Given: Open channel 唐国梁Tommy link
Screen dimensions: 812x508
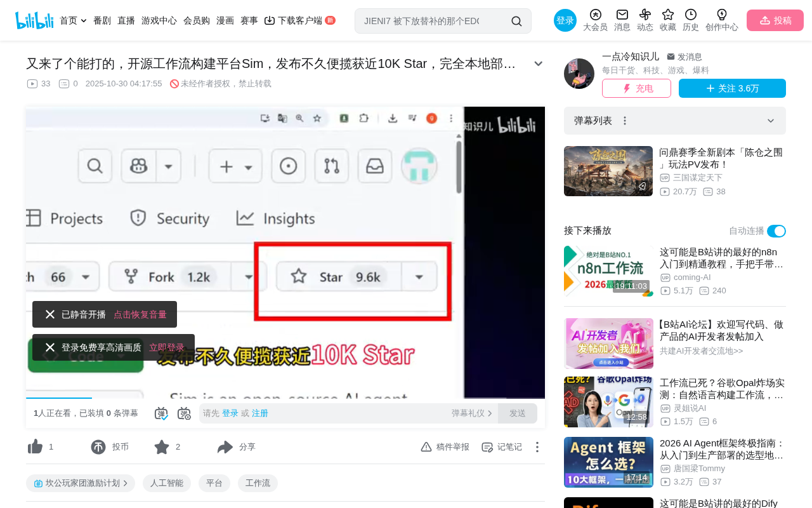Looking at the screenshot, I should [699, 469].
